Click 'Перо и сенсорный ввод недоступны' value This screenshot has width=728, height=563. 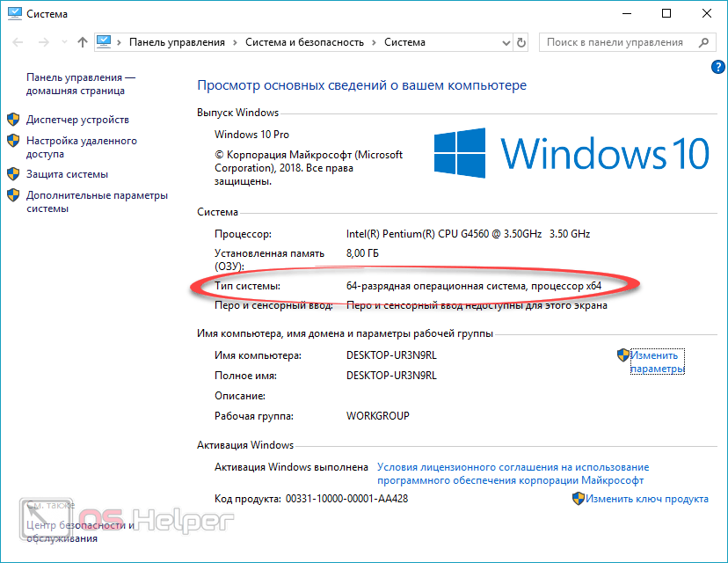477,305
